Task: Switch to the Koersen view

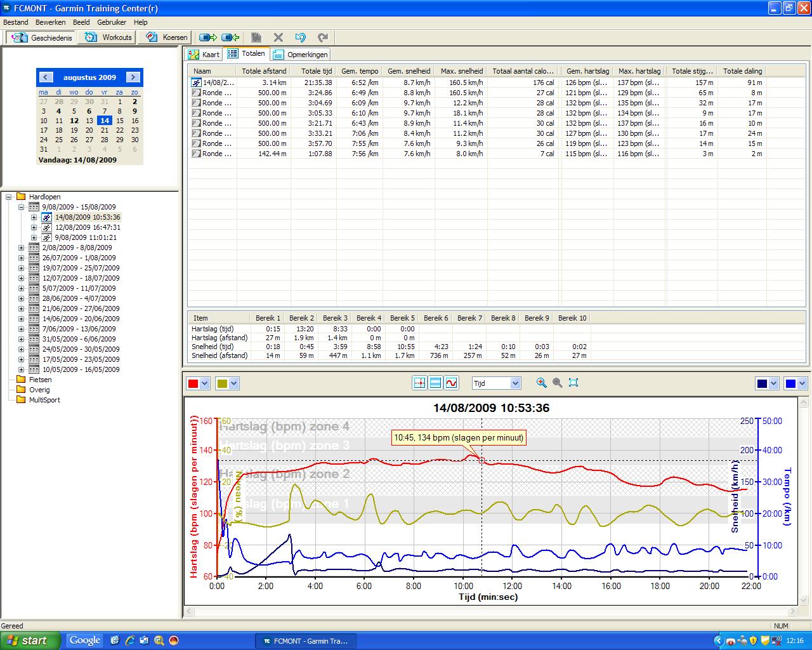Action: [x=166, y=37]
